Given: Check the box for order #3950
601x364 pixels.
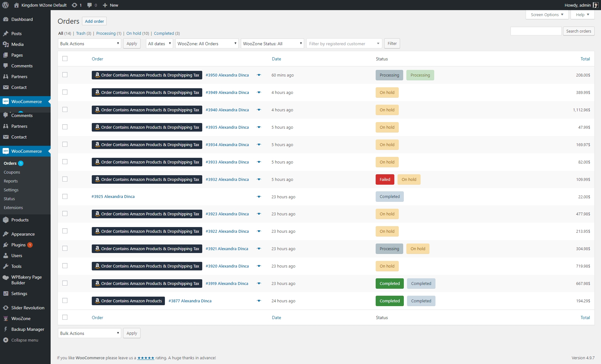Looking at the screenshot, I should click(65, 75).
